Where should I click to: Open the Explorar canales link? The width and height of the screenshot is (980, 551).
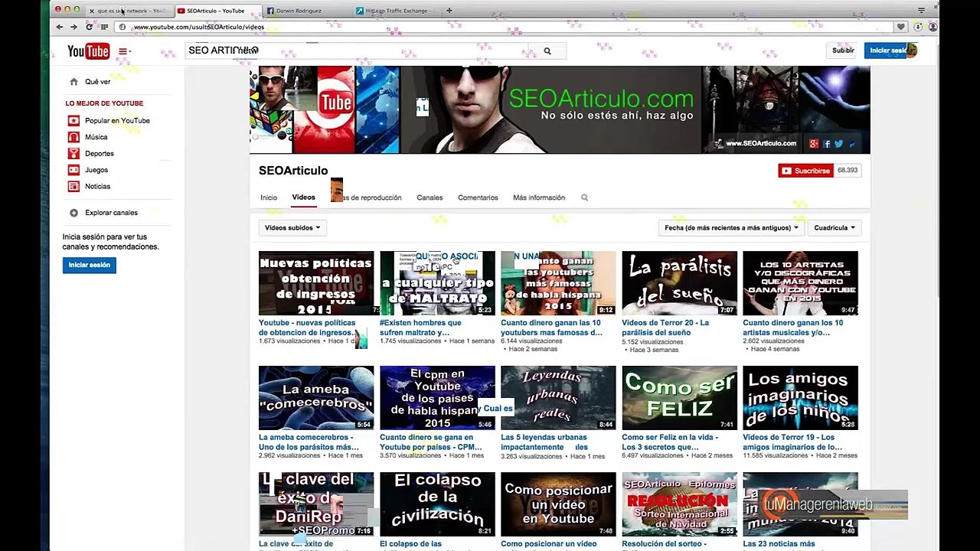pos(112,213)
